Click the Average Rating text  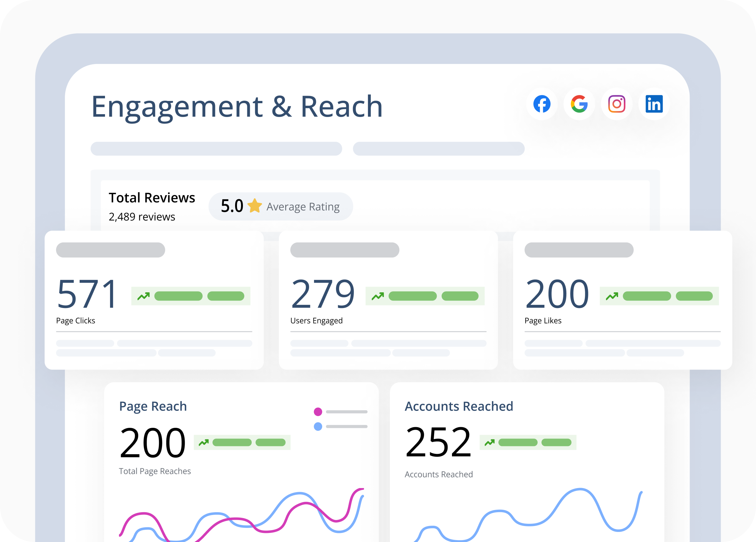click(303, 207)
